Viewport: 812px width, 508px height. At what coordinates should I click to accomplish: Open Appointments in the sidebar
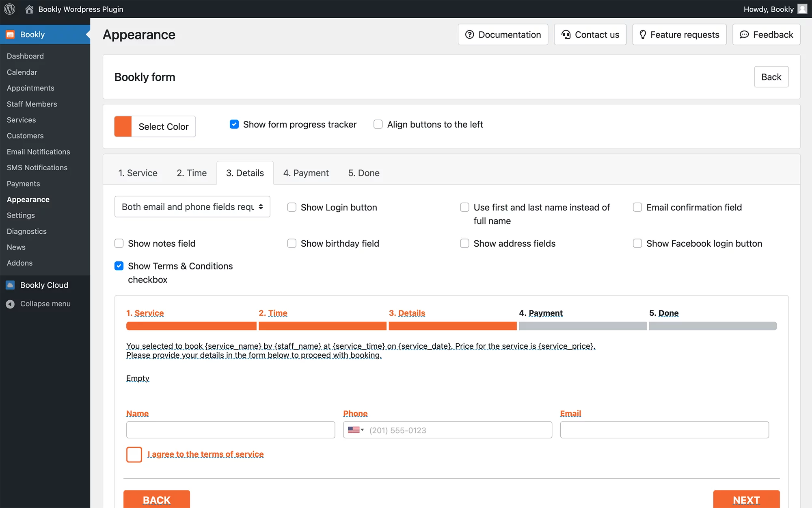[30, 88]
